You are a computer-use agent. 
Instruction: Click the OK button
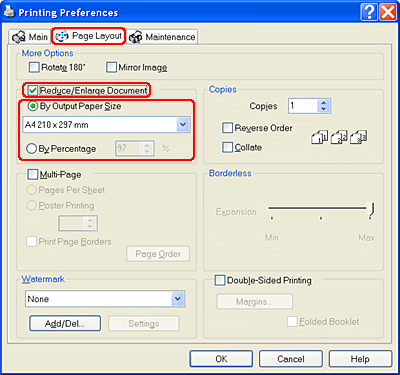pyautogui.click(x=221, y=359)
